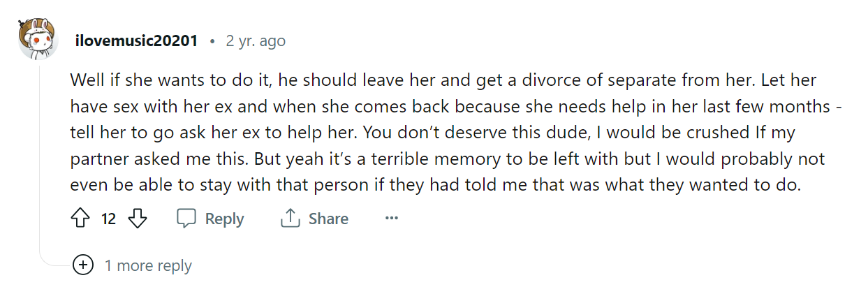Click the speech bubble Reply icon
This screenshot has height=287, width=868.
(186, 219)
